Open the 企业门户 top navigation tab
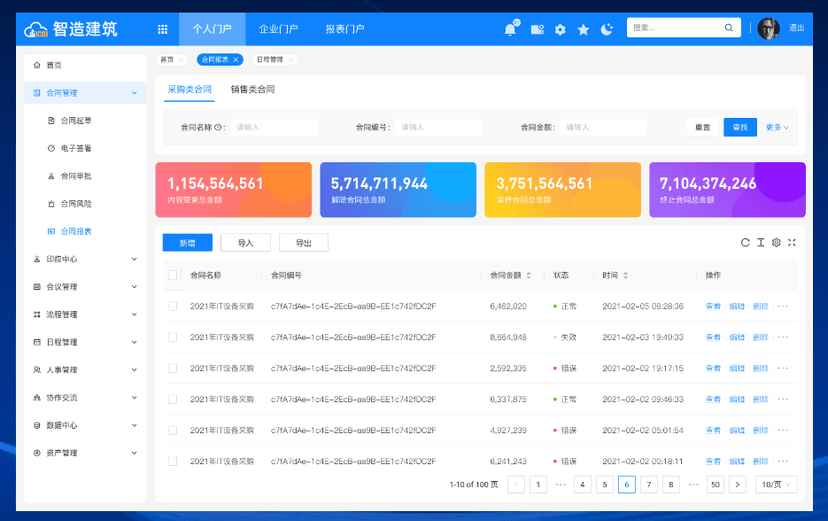Image resolution: width=828 pixels, height=521 pixels. (x=278, y=29)
